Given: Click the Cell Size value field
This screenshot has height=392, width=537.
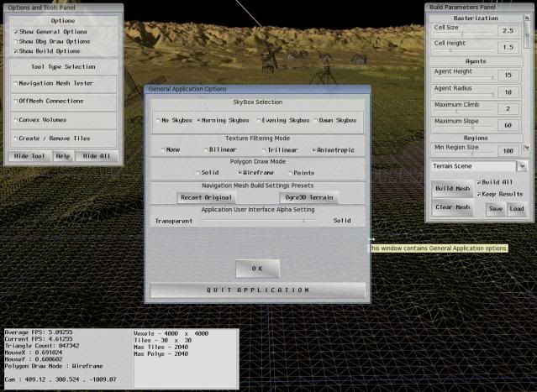Looking at the screenshot, I should point(508,31).
